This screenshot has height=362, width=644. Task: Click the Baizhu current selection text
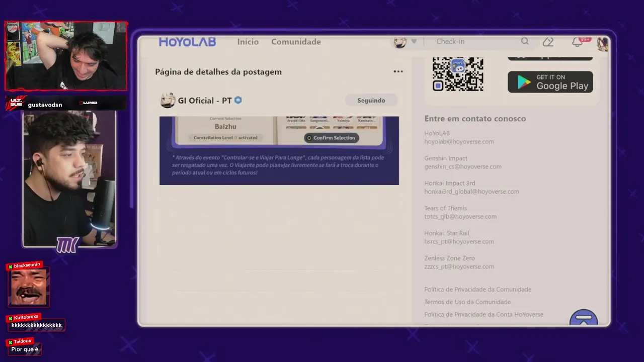click(x=225, y=126)
